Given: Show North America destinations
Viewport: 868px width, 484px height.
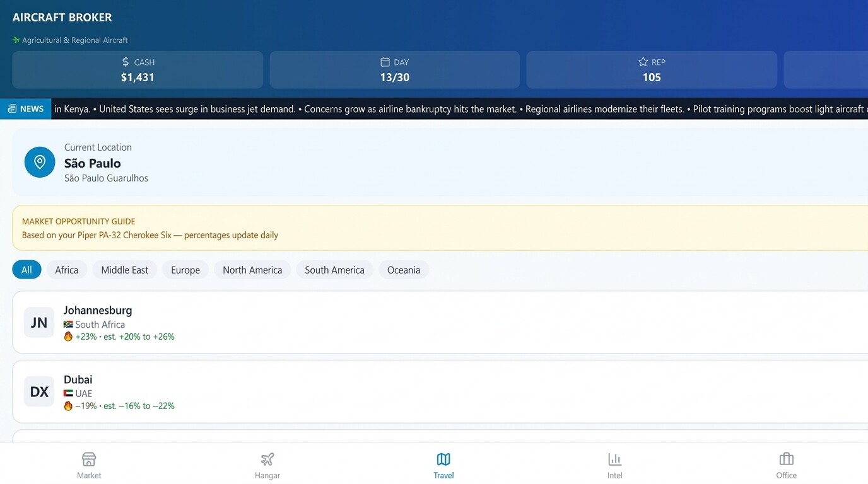Looking at the screenshot, I should point(252,270).
